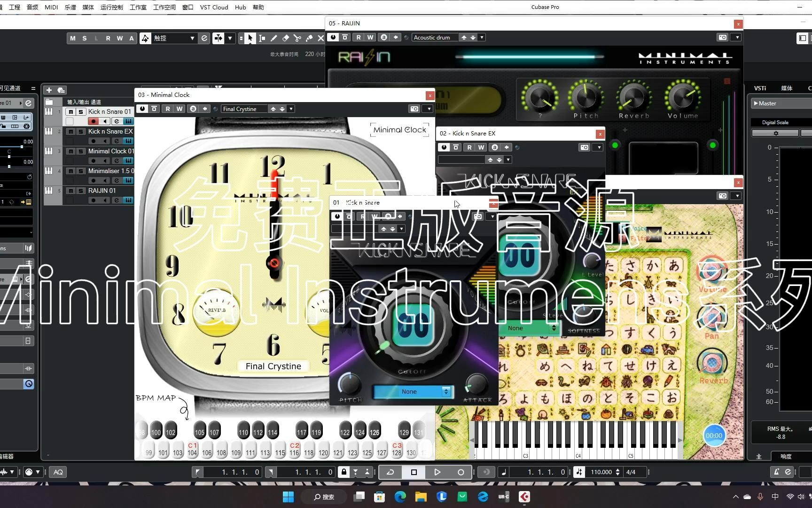Open the keyboard instrument panel for RAIJIN 01
The height and width of the screenshot is (508, 812).
(x=128, y=200)
